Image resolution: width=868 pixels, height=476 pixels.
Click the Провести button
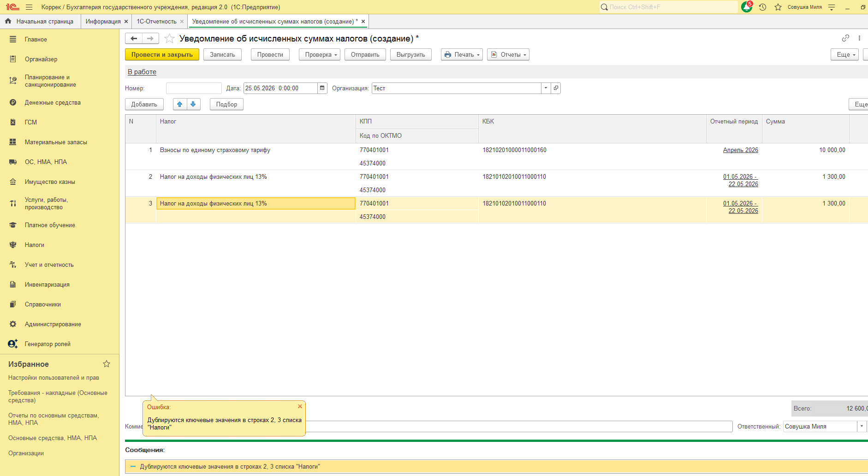pyautogui.click(x=270, y=54)
